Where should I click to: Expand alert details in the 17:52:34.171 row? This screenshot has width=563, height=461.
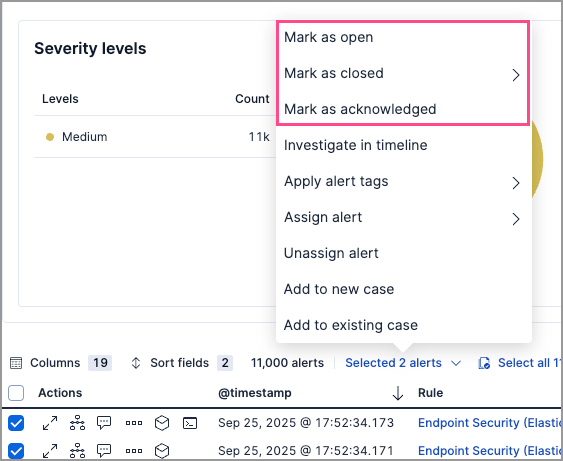tap(50, 451)
